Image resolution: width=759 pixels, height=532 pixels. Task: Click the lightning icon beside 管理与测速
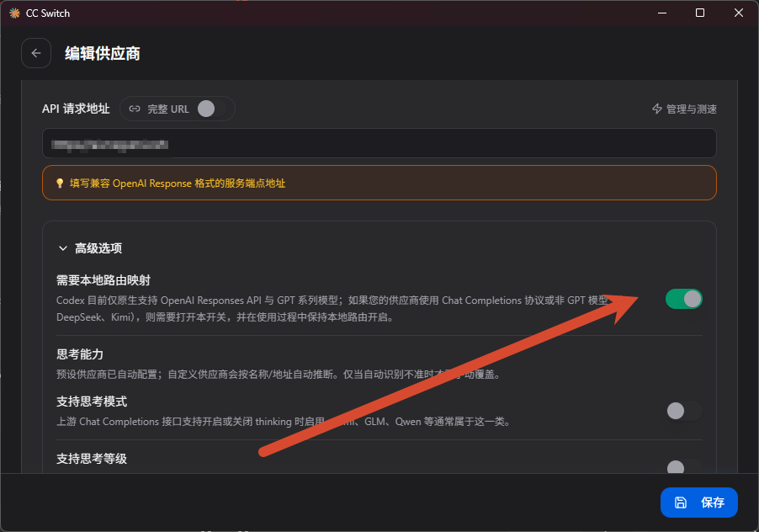657,109
